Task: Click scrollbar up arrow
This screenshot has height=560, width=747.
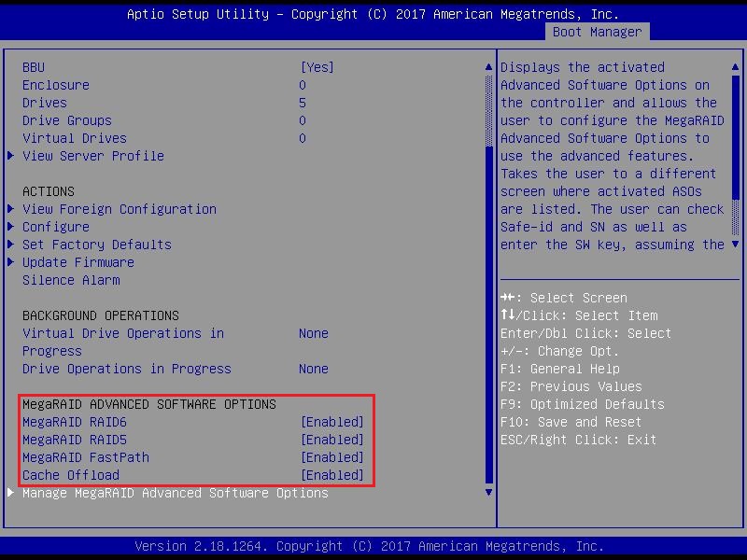Action: (488, 67)
